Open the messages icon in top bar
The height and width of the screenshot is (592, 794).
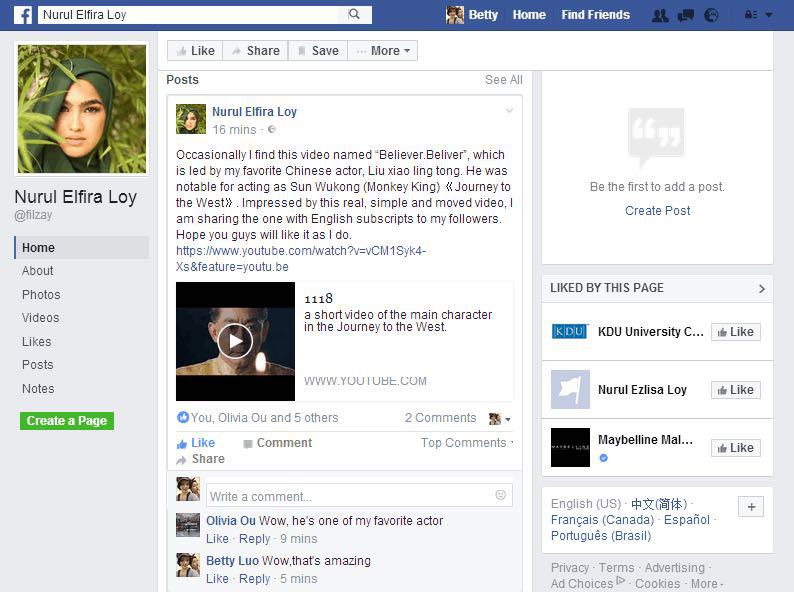pos(685,15)
